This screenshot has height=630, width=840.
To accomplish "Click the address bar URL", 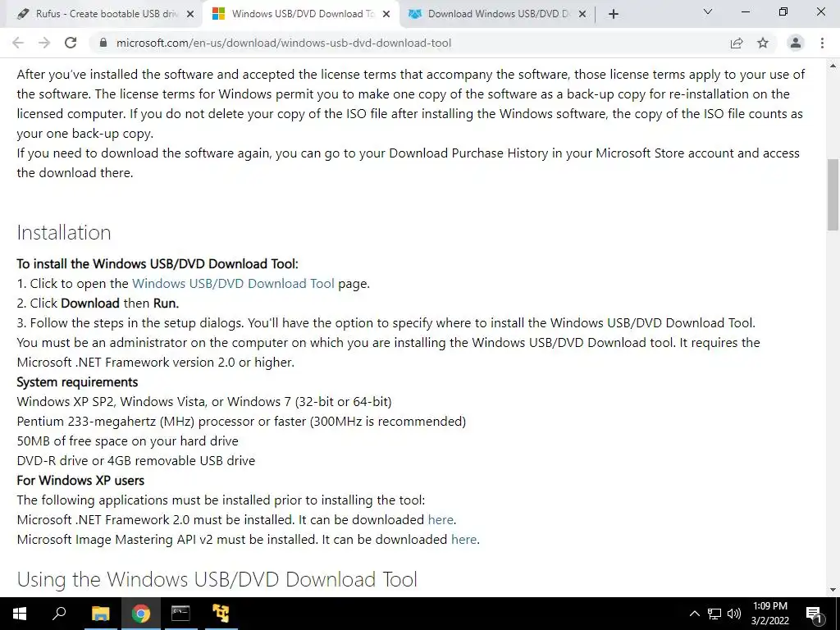I will pos(283,43).
